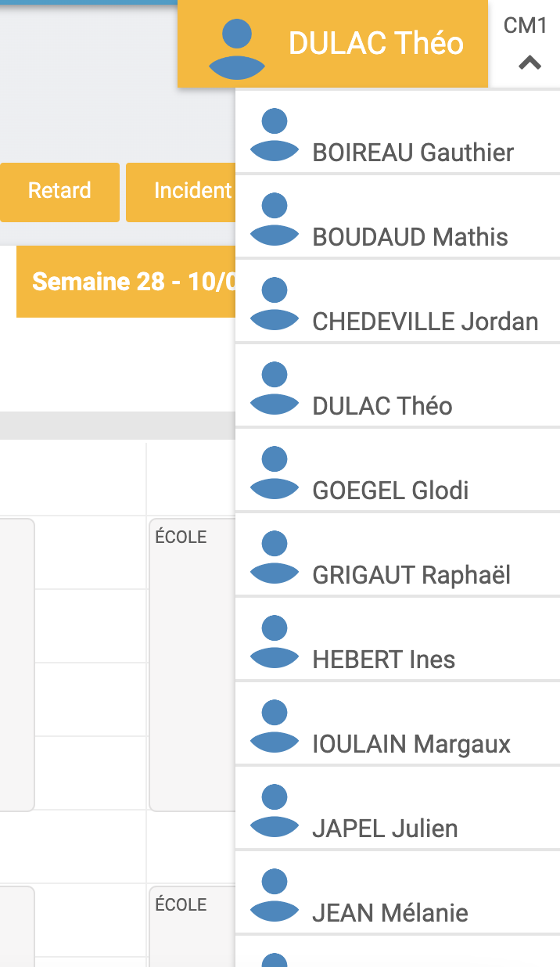Select DULAC Théo in the student list

397,386
